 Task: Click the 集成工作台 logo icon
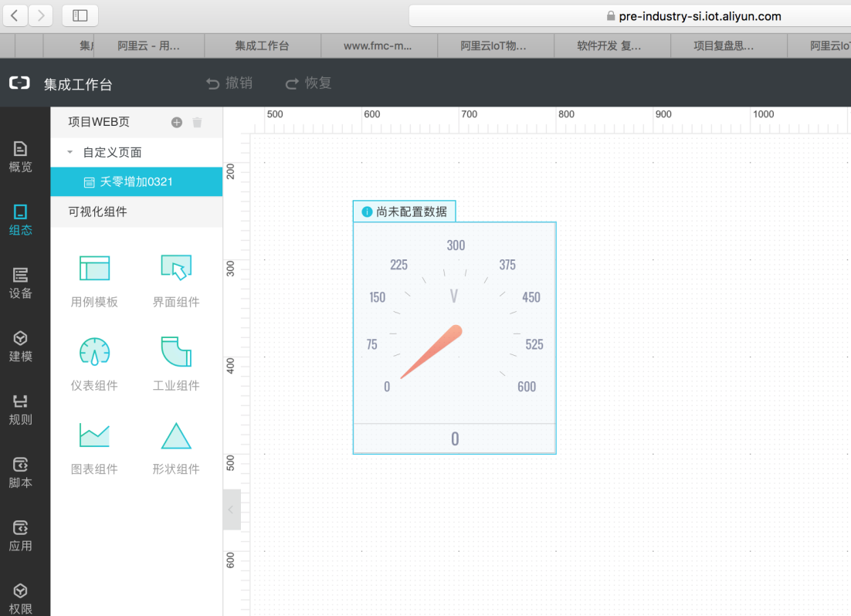pos(19,83)
